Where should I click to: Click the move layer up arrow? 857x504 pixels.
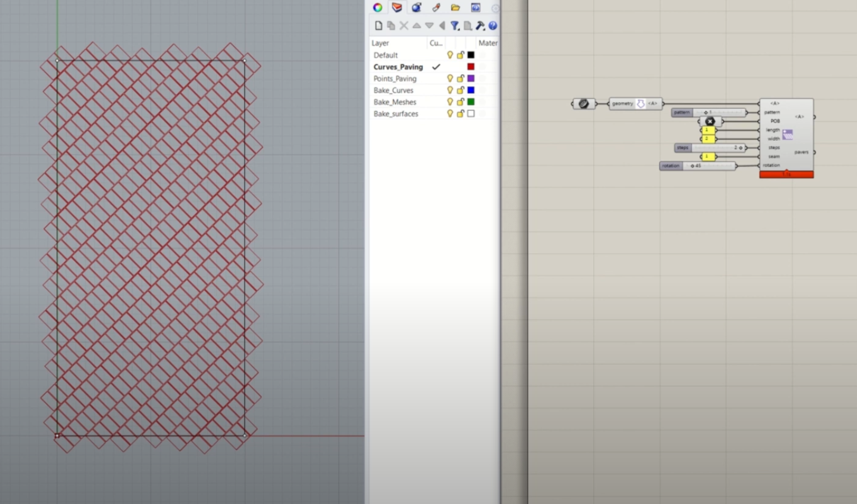417,26
